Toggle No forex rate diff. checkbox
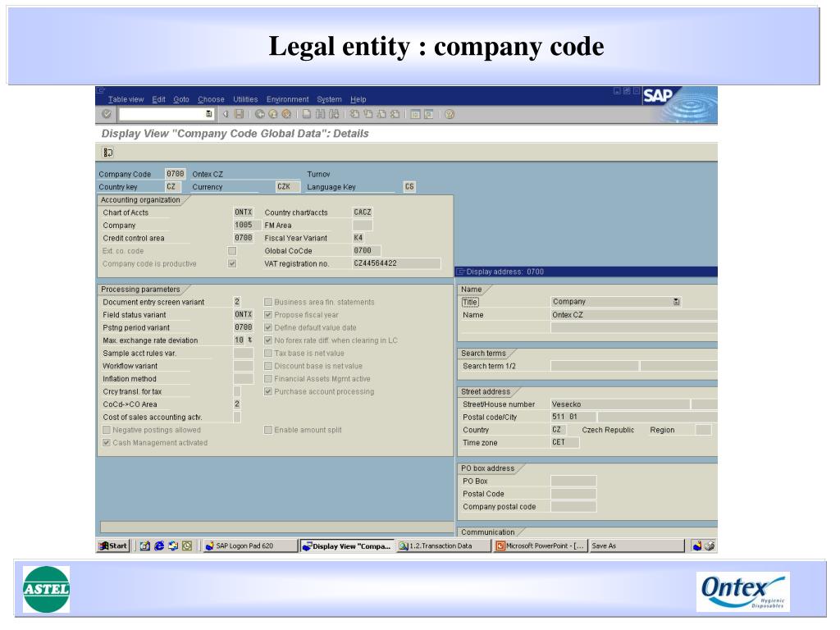This screenshot has width=840, height=630. click(x=268, y=340)
